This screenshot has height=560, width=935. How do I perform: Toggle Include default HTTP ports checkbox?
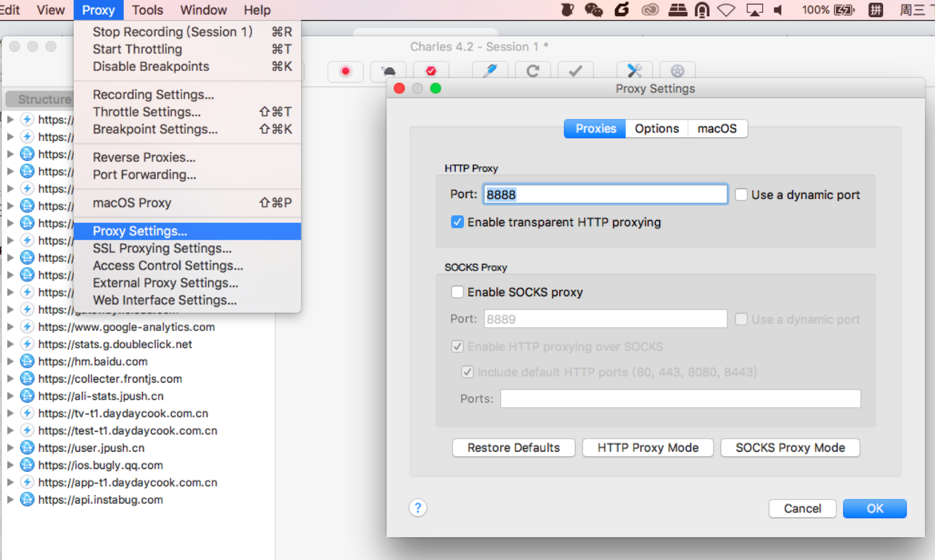coord(467,372)
